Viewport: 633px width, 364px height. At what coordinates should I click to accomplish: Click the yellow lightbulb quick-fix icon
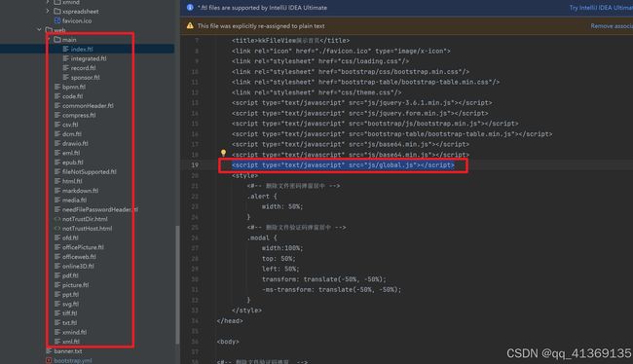(223, 153)
